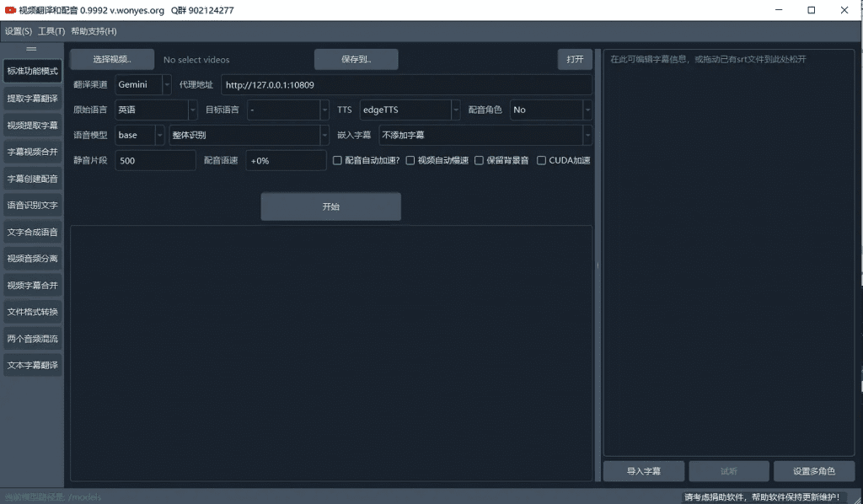
Task: Enable 配音自动加速 checkbox
Action: pos(338,160)
